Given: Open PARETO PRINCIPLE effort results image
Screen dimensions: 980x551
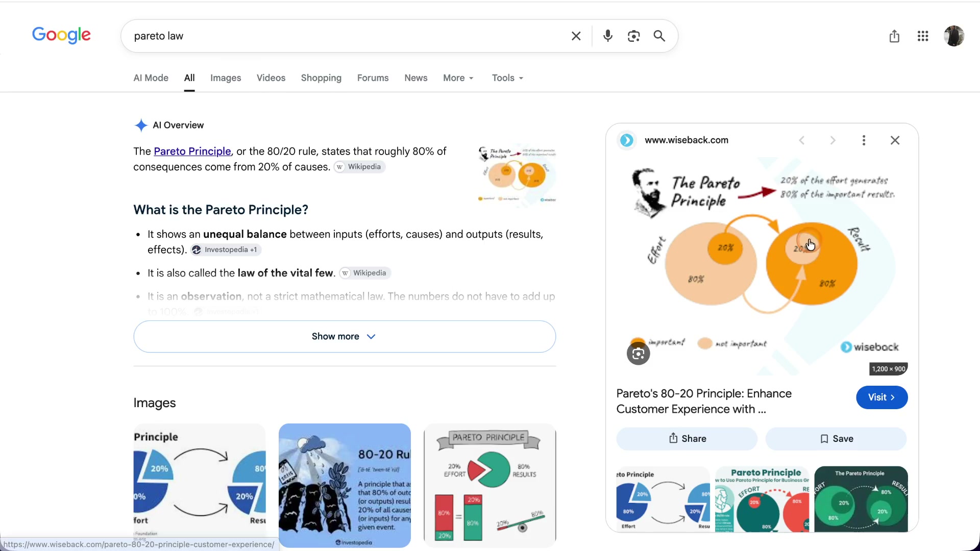Looking at the screenshot, I should pos(489,485).
